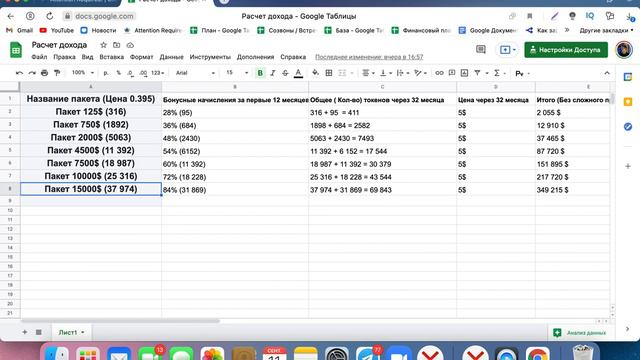640x360 pixels.
Task: Open the Google Sheets home icon
Action: coord(16,50)
